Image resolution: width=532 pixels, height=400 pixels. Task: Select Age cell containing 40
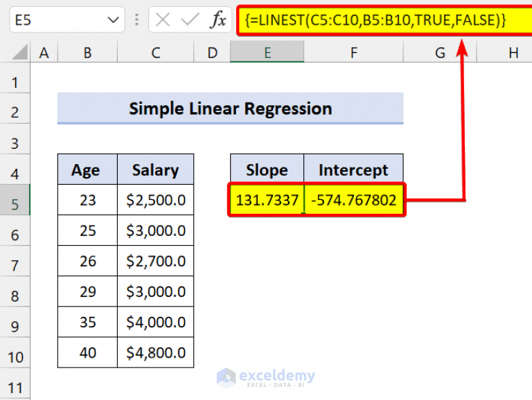pos(87,352)
